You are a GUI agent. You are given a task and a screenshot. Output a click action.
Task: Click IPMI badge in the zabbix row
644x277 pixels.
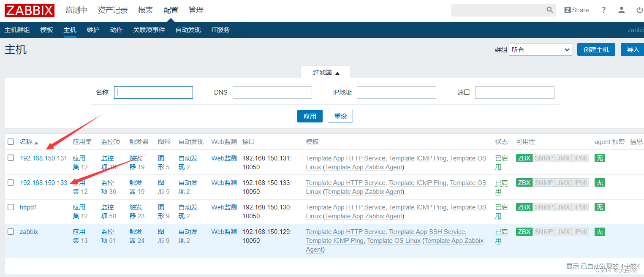tap(581, 231)
